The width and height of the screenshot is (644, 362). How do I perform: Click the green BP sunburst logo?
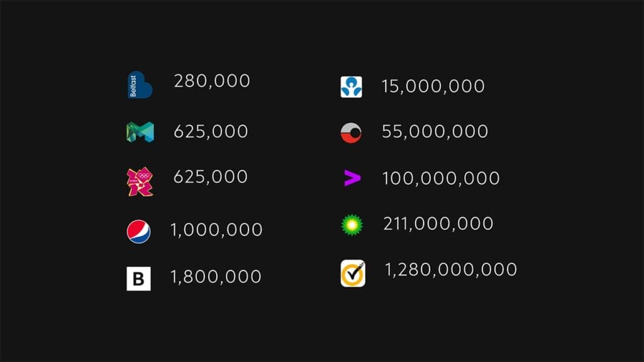click(x=352, y=225)
